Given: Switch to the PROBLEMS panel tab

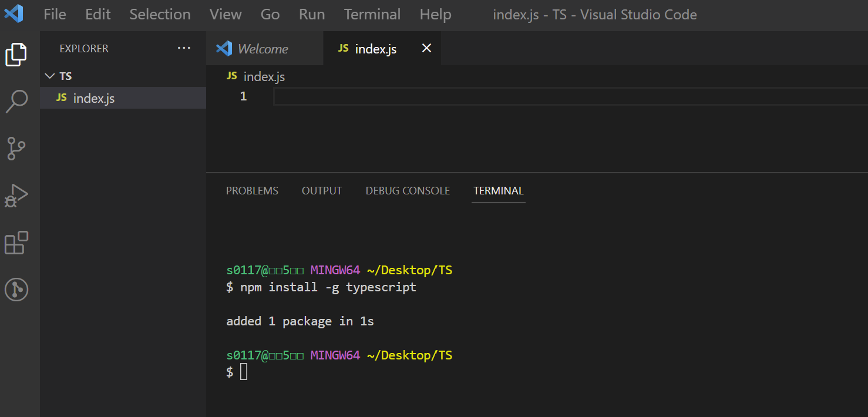Looking at the screenshot, I should 252,191.
